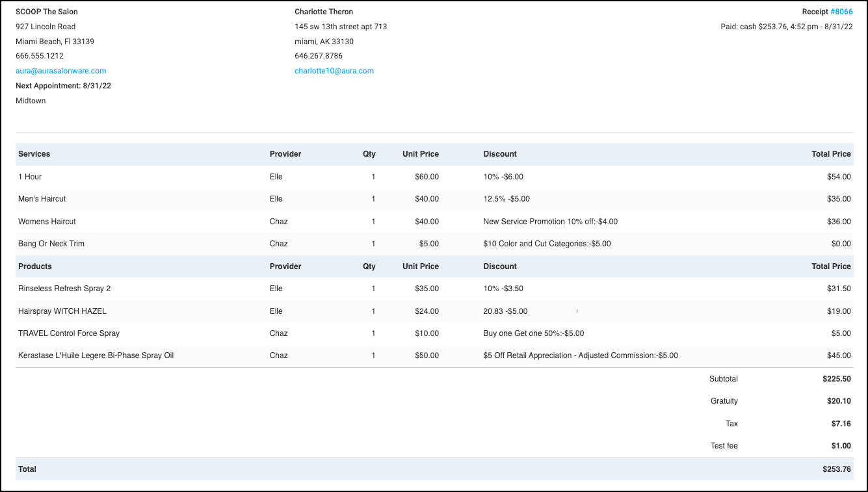Select miami, AK 33130 text
The width and height of the screenshot is (868, 492).
pyautogui.click(x=324, y=42)
